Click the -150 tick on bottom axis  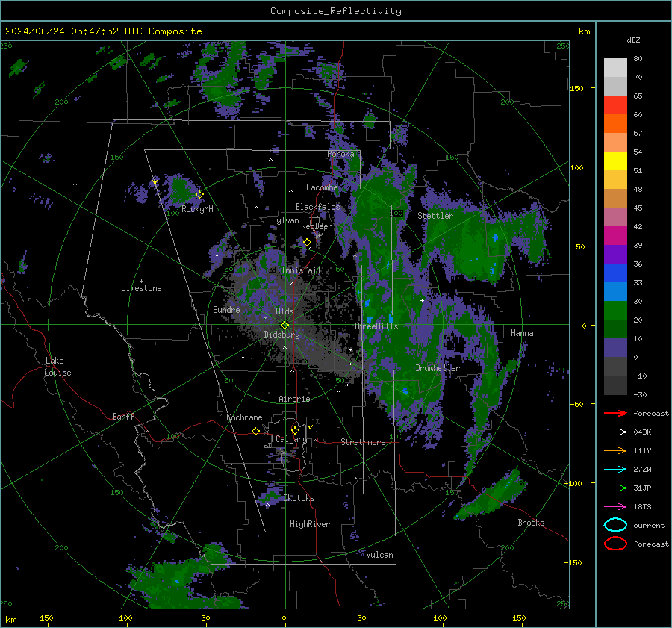tap(44, 618)
